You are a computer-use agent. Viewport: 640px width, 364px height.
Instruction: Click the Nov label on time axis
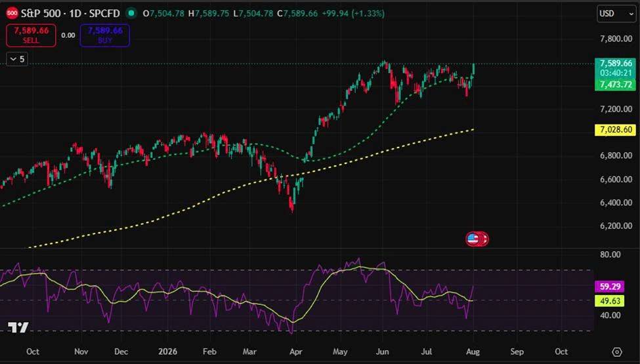[81, 352]
